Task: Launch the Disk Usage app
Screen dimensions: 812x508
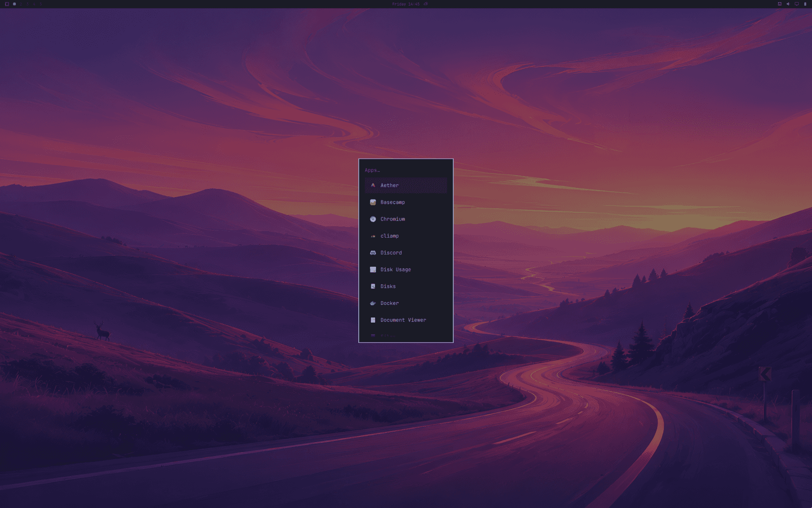Action: tap(406, 269)
